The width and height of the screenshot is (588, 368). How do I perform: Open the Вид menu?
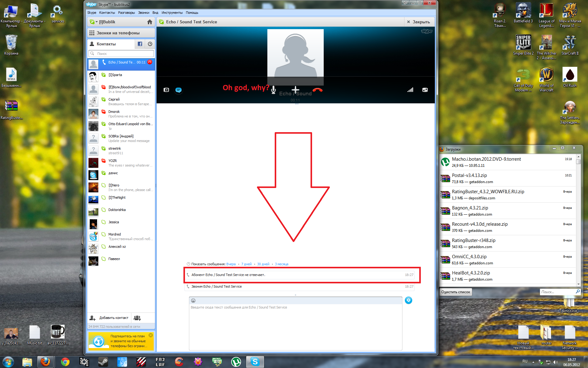tap(155, 13)
